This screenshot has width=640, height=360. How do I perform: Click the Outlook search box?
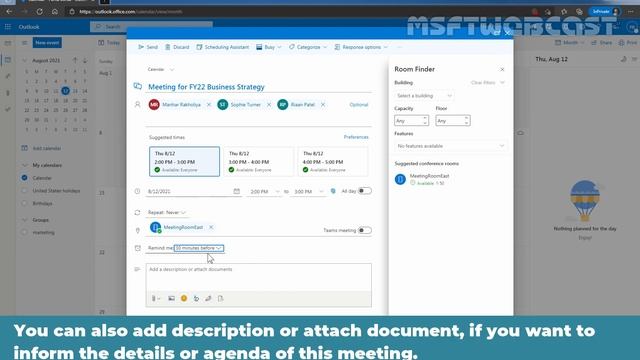(x=151, y=27)
